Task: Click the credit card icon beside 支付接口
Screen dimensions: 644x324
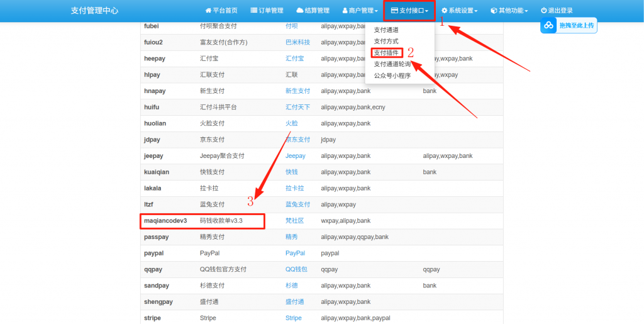Action: pos(394,11)
